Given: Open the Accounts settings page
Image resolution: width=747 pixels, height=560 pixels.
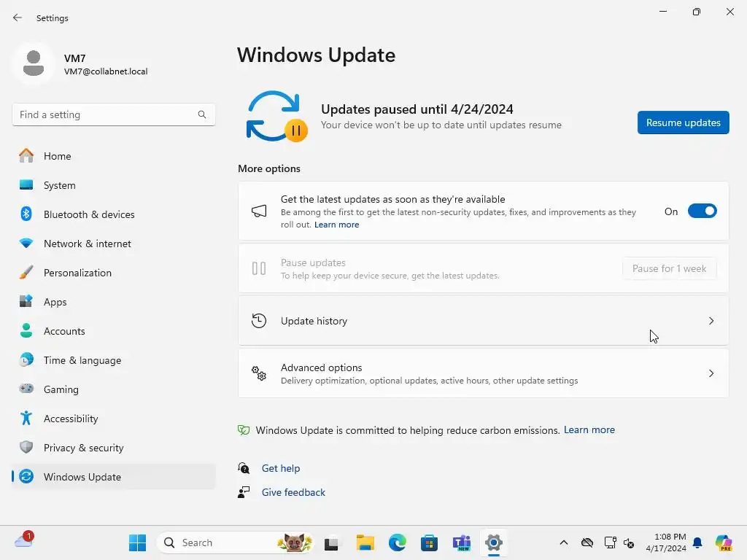Looking at the screenshot, I should 113,331.
